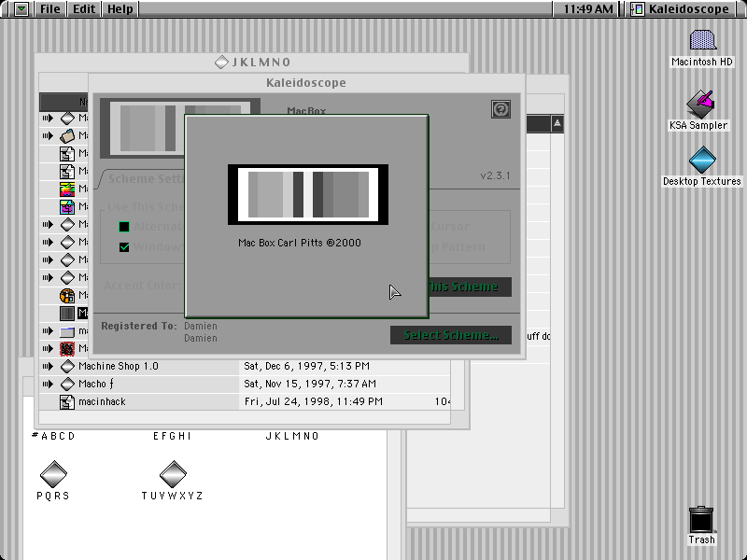Click the Machine Shop 1.0 diamond icon
747x560 pixels.
pyautogui.click(x=67, y=366)
